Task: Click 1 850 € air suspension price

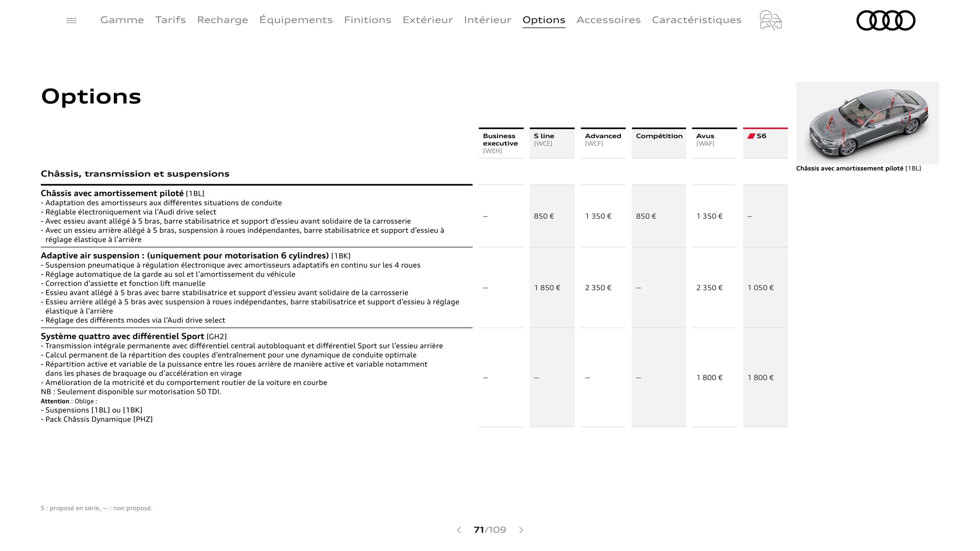Action: point(547,288)
